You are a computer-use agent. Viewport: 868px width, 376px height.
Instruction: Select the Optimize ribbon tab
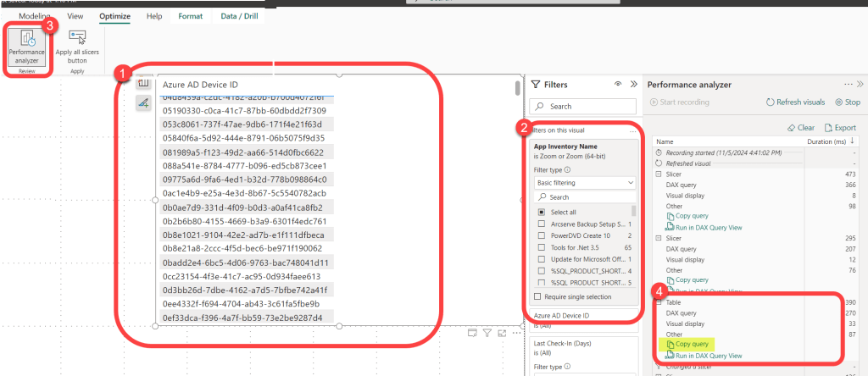click(x=114, y=17)
